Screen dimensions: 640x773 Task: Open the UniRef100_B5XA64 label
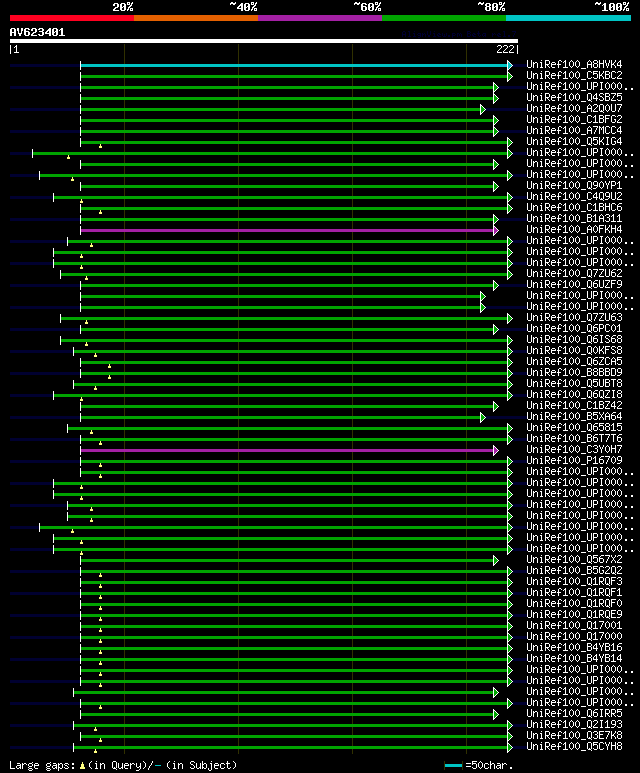574,417
